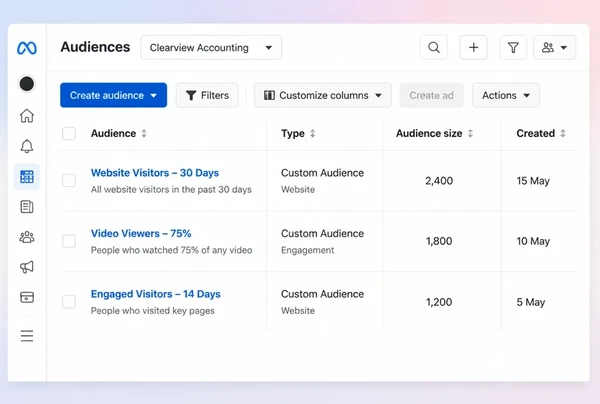Click the 1,800 audience size value
Image resolution: width=600 pixels, height=404 pixels.
[439, 241]
